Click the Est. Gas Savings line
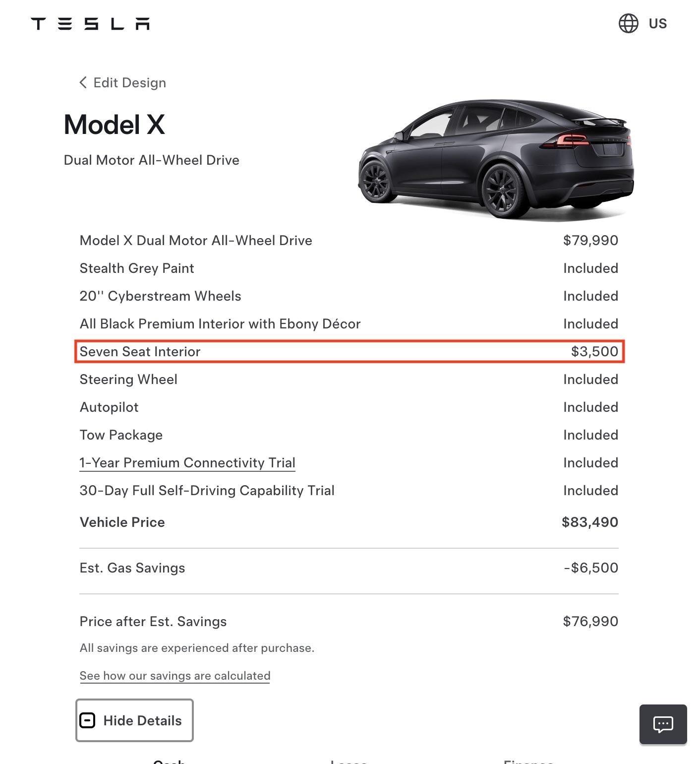The height and width of the screenshot is (764, 700). (x=349, y=568)
